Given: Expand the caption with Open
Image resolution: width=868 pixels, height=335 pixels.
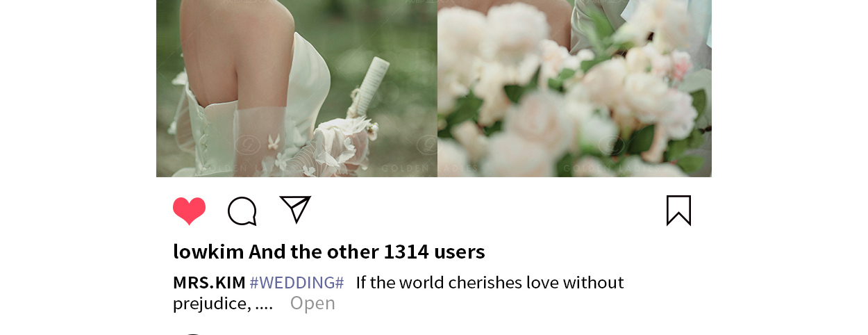Looking at the screenshot, I should 312,303.
